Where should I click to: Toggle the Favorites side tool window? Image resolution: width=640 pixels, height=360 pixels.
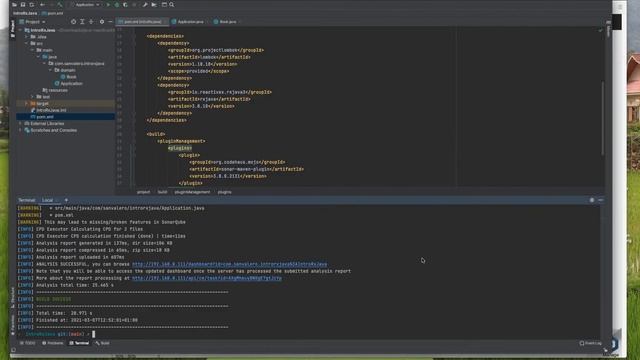tap(13, 325)
